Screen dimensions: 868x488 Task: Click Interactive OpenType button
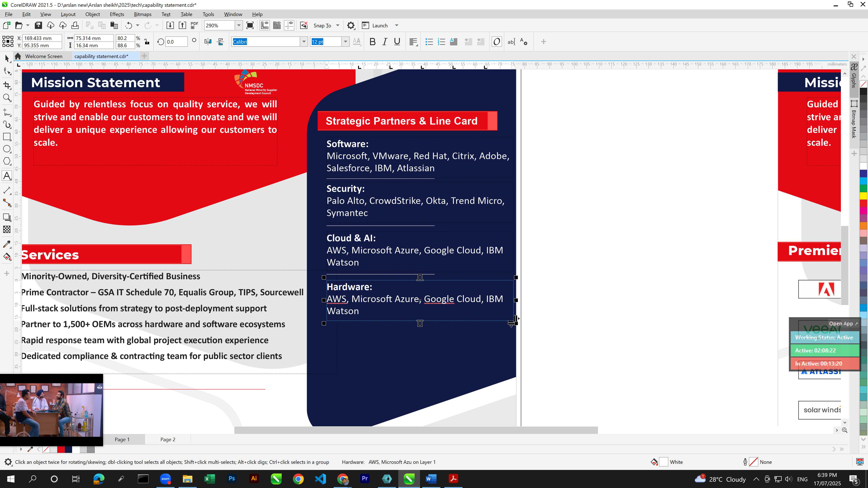pyautogui.click(x=496, y=42)
